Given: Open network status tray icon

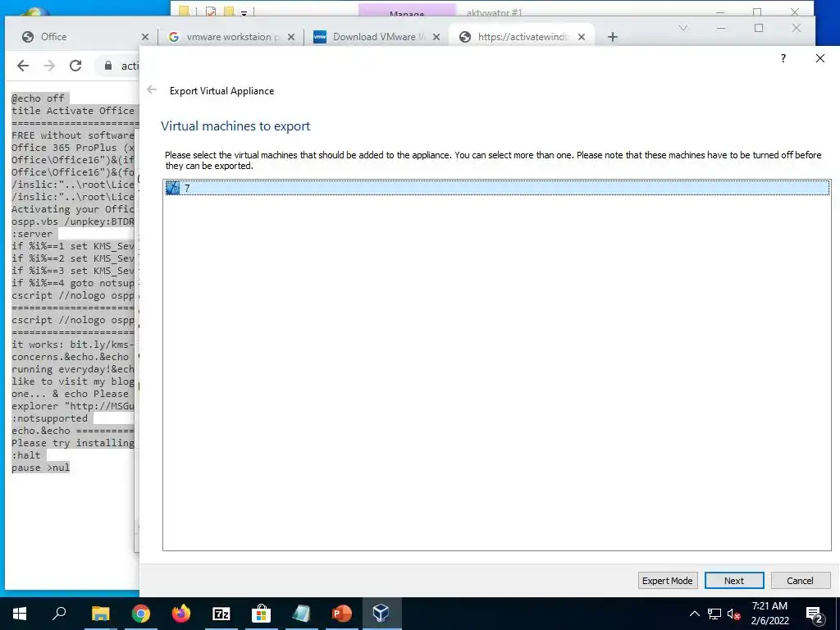Looking at the screenshot, I should (714, 614).
